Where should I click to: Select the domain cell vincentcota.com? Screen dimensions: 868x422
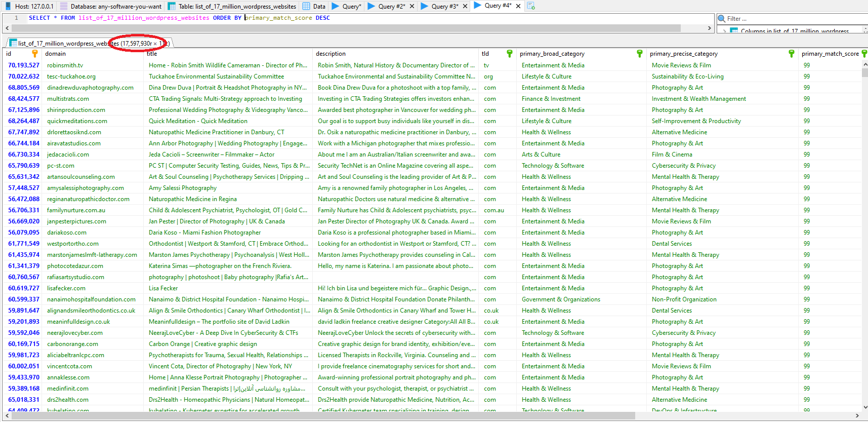click(69, 366)
